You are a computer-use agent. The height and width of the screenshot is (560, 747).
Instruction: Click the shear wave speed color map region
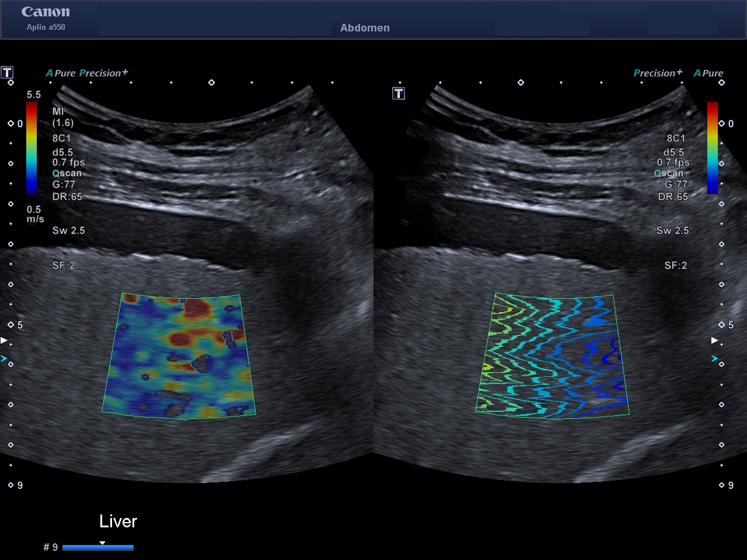(179, 356)
